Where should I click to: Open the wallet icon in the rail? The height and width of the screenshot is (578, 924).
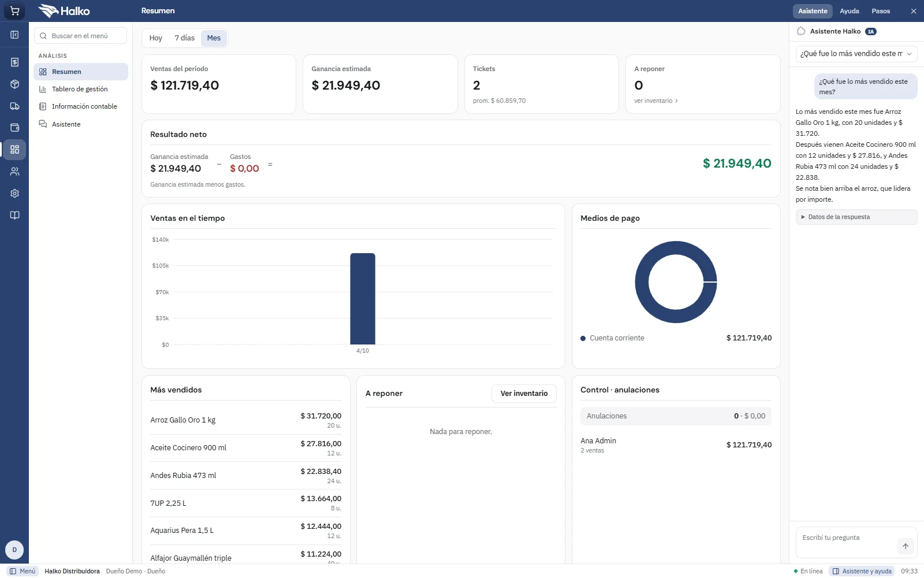14,128
